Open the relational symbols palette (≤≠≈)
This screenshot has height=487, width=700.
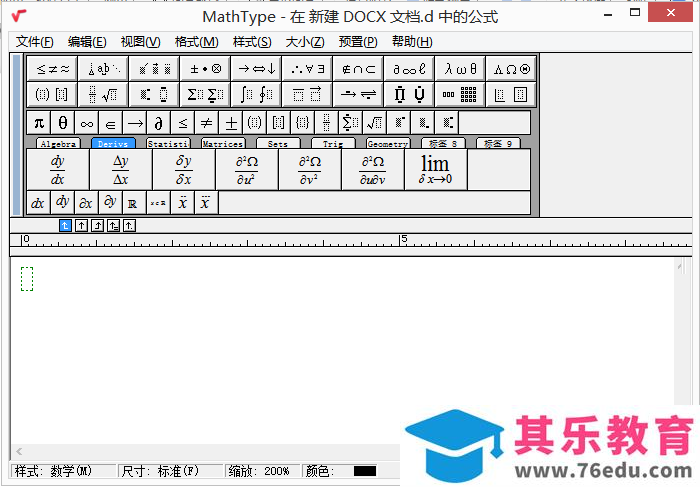click(x=52, y=69)
